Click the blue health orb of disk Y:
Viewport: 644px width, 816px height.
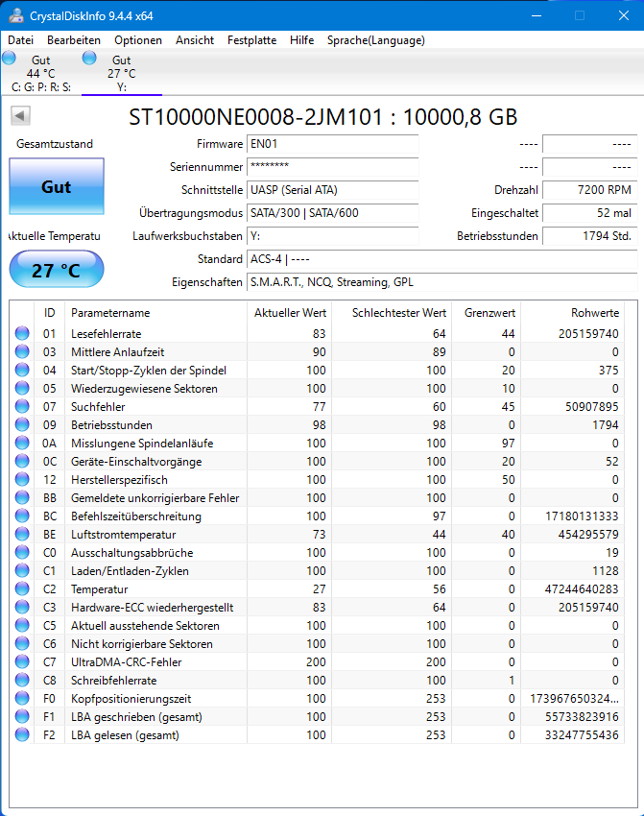89,58
